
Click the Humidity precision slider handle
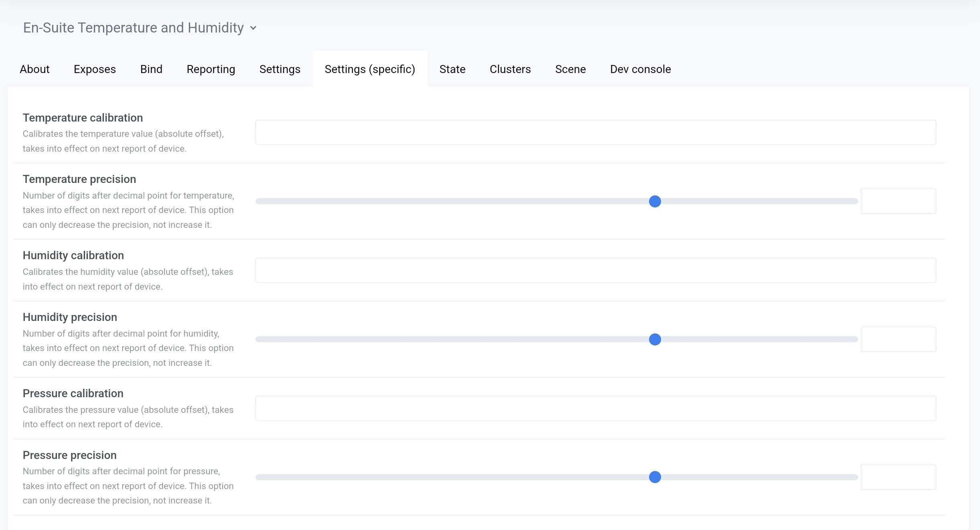[x=655, y=339]
